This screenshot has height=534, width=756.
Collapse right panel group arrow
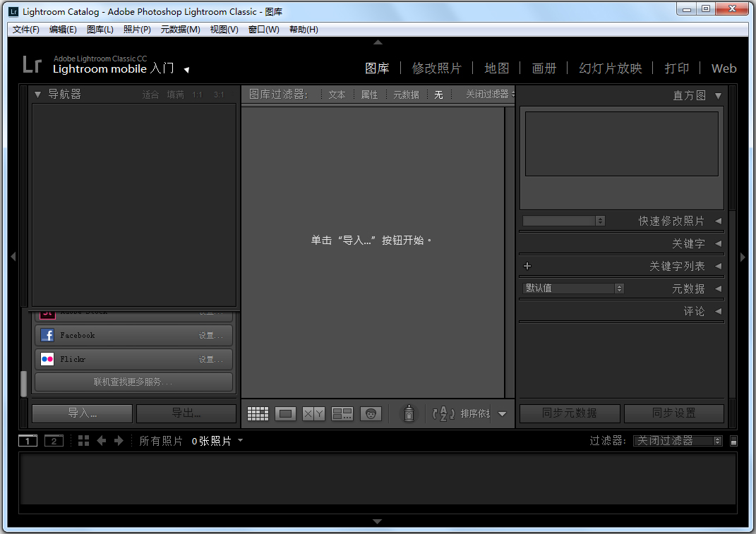[x=743, y=257]
